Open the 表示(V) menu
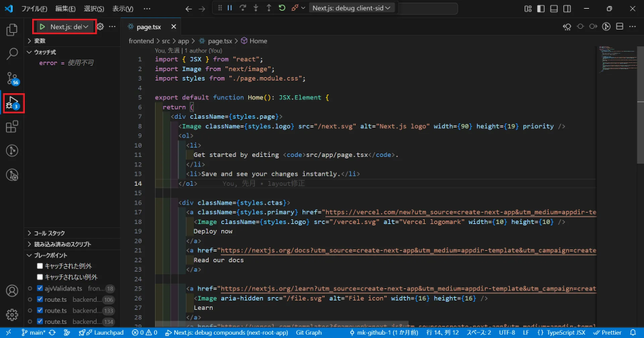The image size is (644, 338). (123, 9)
